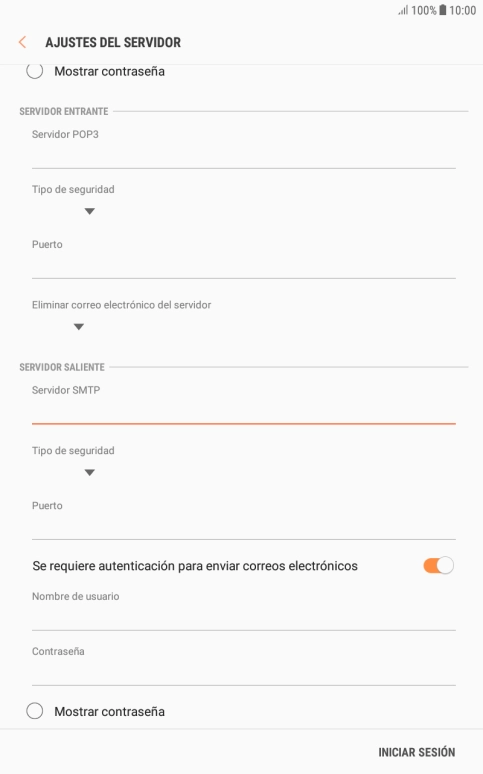Click the Servidor saliente section header

pyautogui.click(x=62, y=367)
